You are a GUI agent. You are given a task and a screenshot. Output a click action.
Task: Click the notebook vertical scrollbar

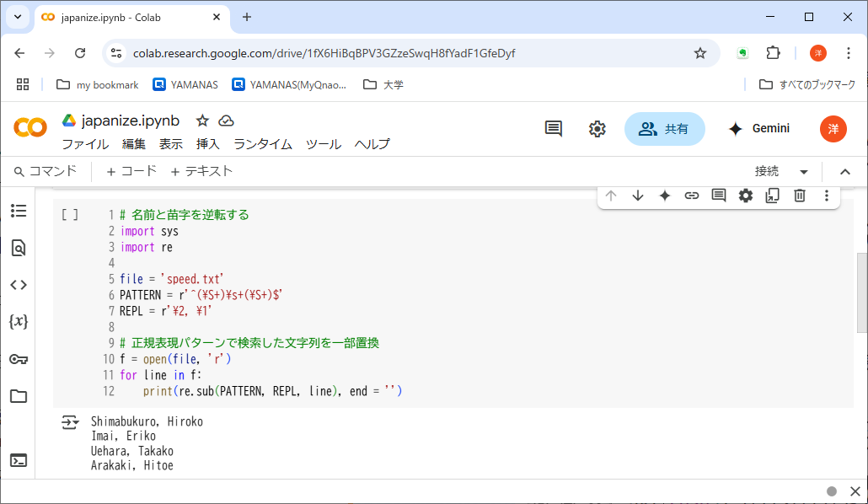(x=862, y=292)
